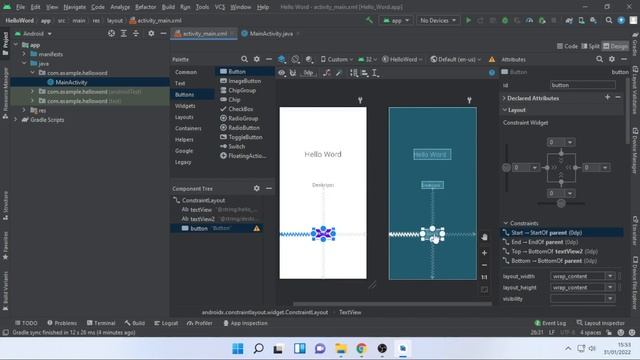Minimize the Palette panel

pos(269,59)
